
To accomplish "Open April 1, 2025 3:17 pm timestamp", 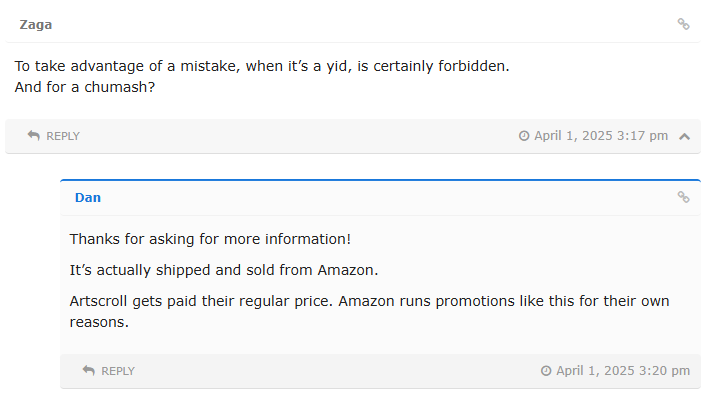I will point(601,136).
